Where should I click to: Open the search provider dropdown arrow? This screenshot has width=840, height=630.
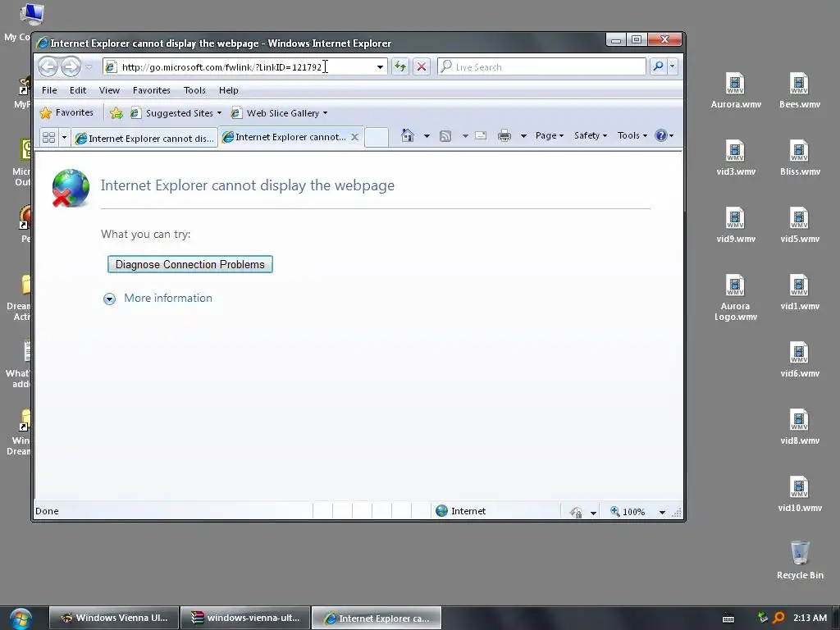point(672,66)
